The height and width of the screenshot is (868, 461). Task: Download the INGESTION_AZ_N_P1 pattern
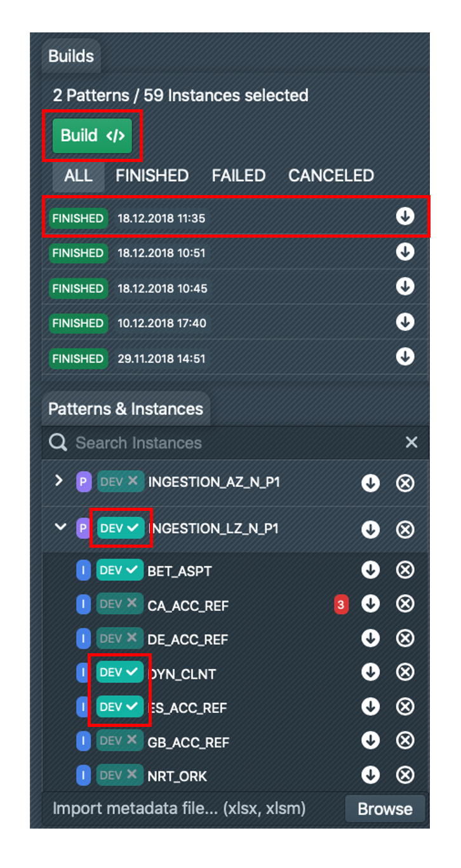click(x=370, y=484)
